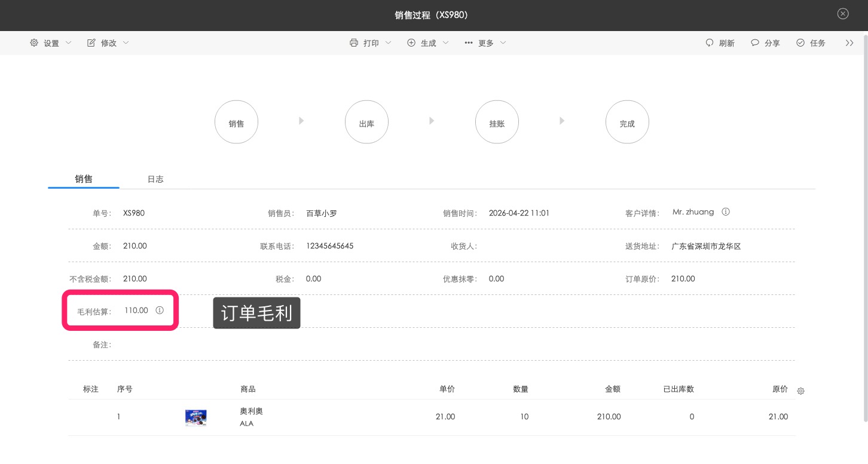Click the customer name Mr. zhuang
The width and height of the screenshot is (868, 464).
[x=693, y=212]
